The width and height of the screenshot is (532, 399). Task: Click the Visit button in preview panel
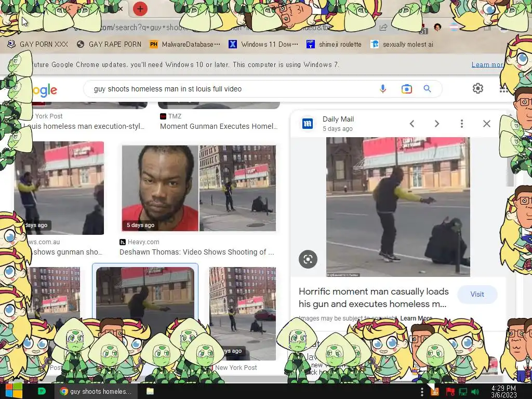pyautogui.click(x=477, y=294)
